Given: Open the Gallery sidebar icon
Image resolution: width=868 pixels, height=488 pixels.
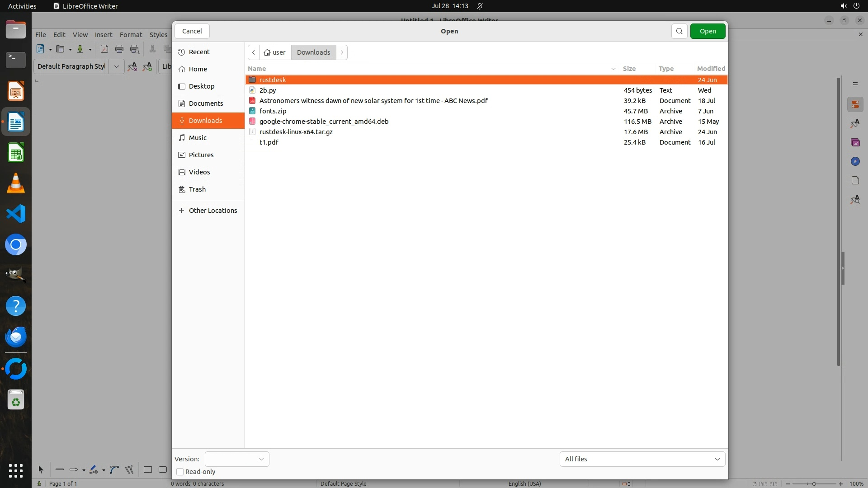Looking at the screenshot, I should [855, 142].
